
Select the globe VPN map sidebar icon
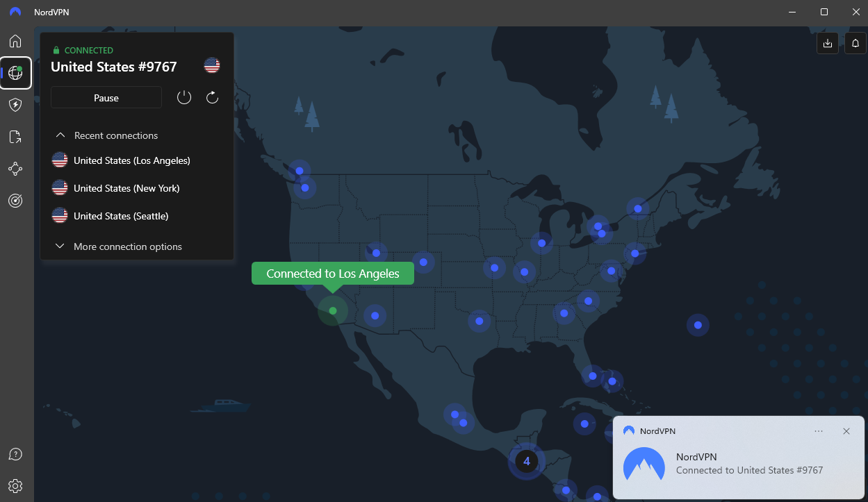[x=15, y=73]
